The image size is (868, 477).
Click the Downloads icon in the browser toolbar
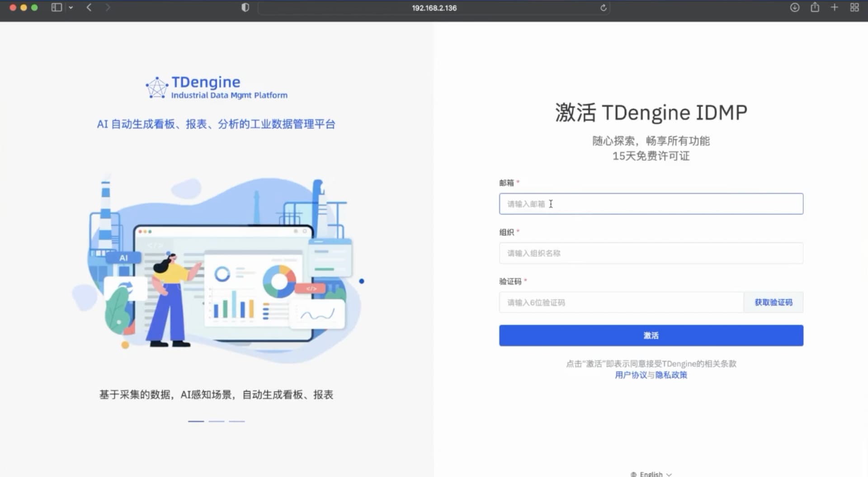[794, 8]
